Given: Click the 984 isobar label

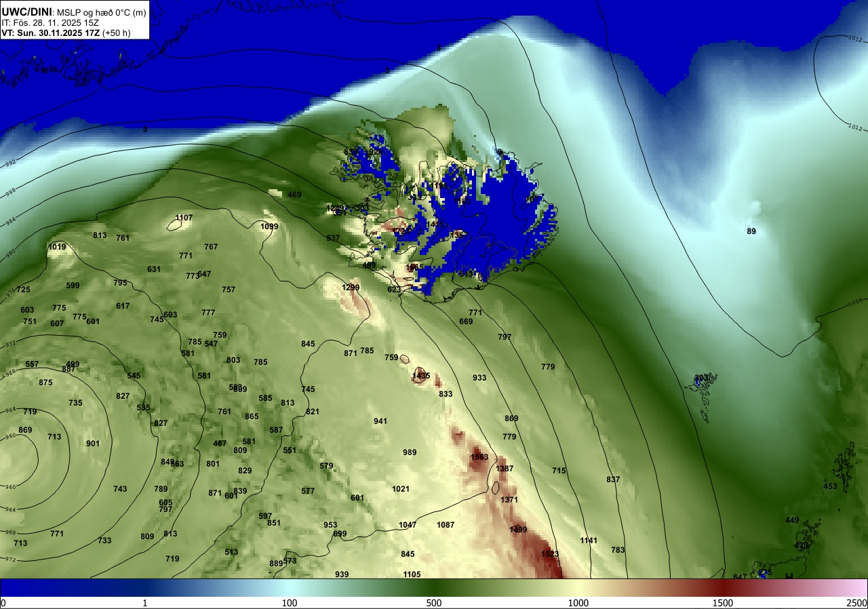Looking at the screenshot, I should coord(10,221).
